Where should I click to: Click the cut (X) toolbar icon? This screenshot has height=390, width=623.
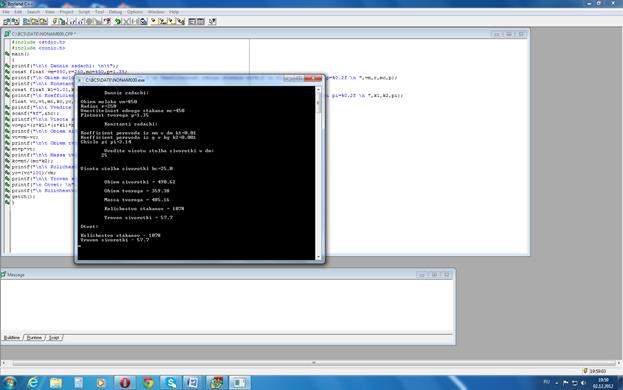coord(127,21)
